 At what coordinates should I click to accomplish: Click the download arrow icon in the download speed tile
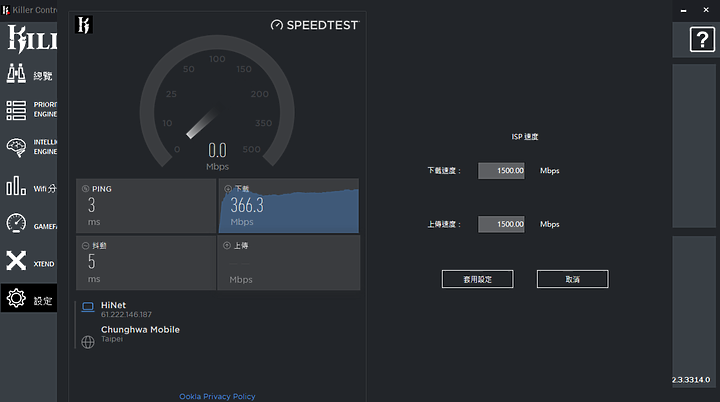[x=228, y=188]
